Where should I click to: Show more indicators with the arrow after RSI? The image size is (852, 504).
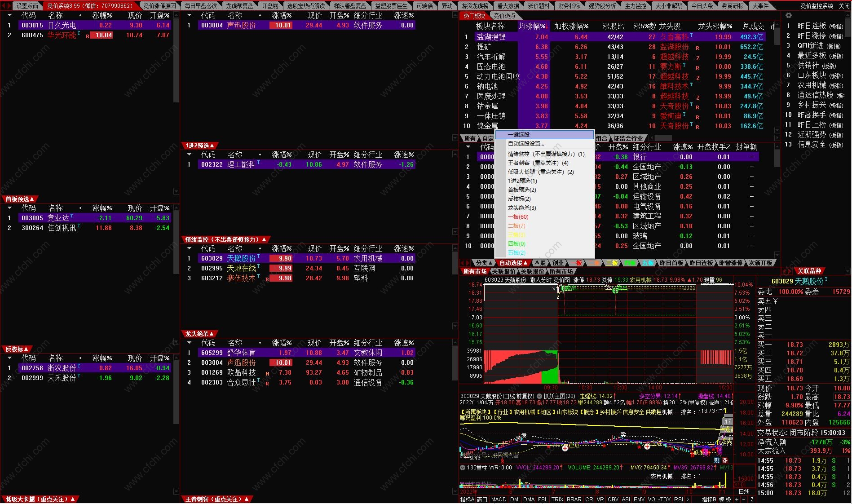pyautogui.click(x=688, y=499)
